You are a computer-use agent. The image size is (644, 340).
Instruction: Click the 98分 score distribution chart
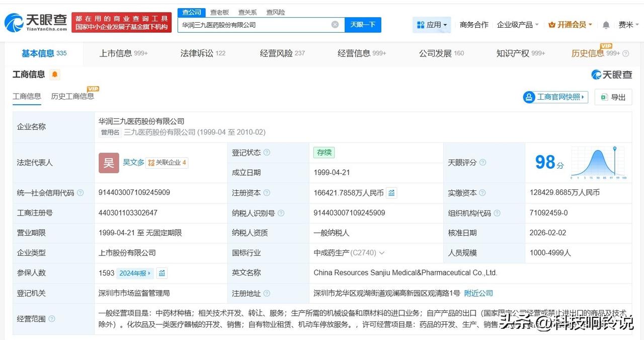pos(599,162)
